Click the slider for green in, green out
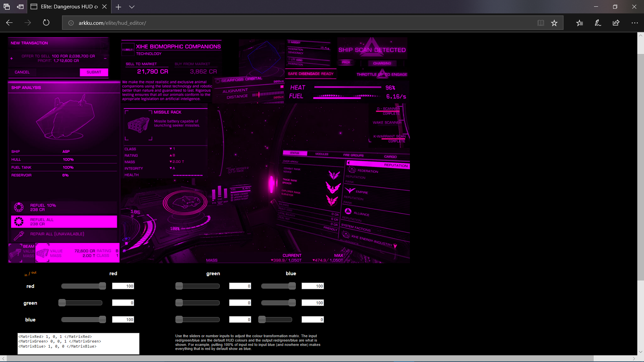The height and width of the screenshot is (362, 644). [198, 303]
